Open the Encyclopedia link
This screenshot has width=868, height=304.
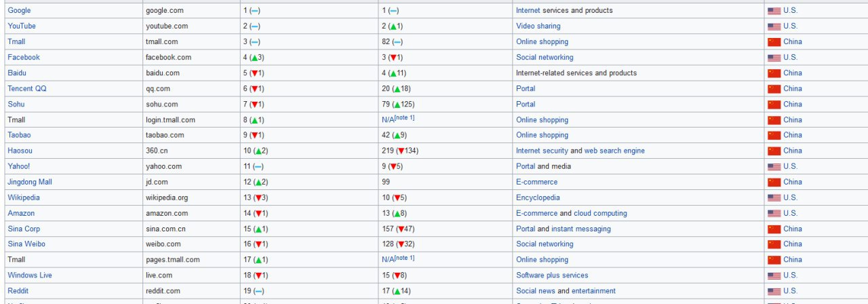pyautogui.click(x=538, y=198)
